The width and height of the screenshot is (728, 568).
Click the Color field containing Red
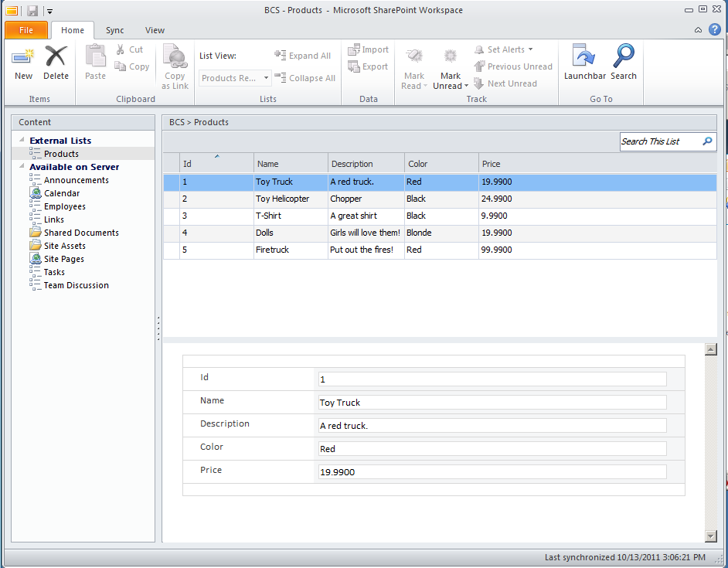492,449
